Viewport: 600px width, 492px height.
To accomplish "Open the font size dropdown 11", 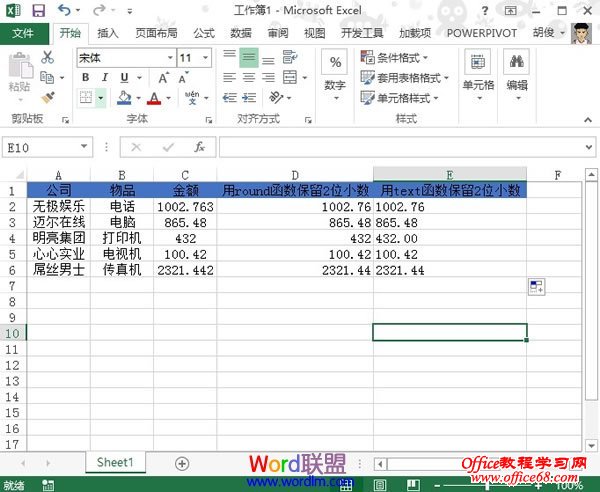I will point(206,58).
